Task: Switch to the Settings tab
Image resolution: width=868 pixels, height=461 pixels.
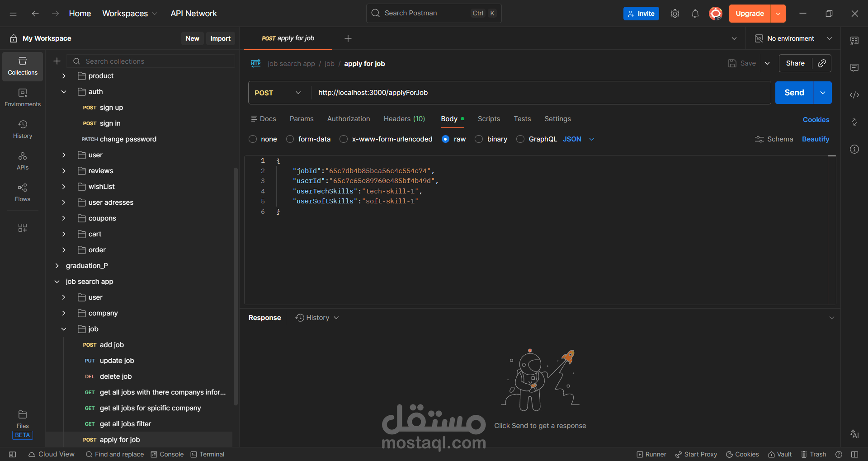Action: [x=557, y=119]
